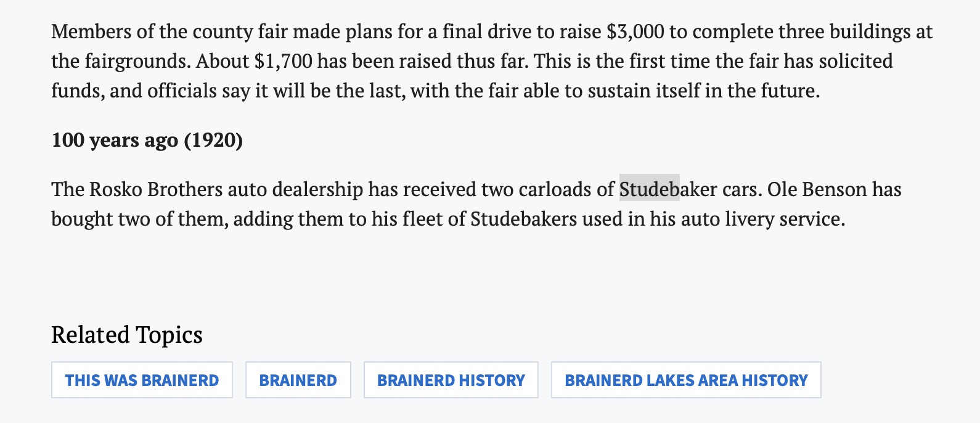Open the THIS WAS BRAINERD topic tag
The width and height of the screenshot is (980, 423).
point(142,380)
